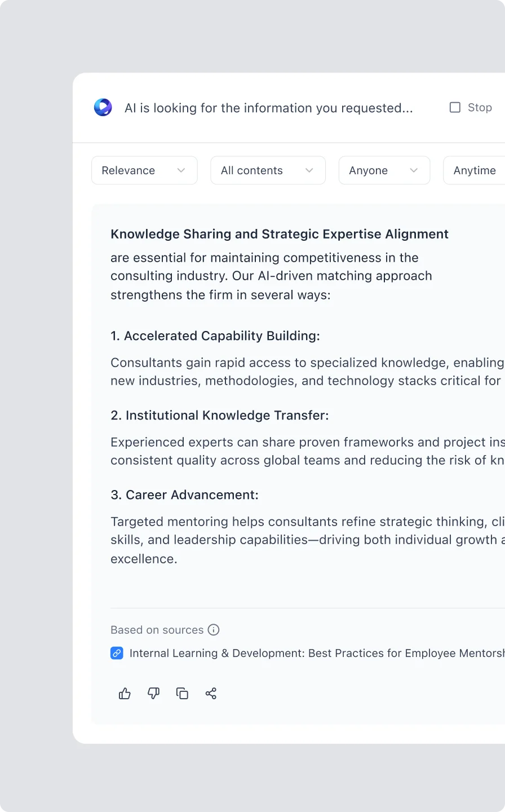Open the Anyone author filter dropdown
This screenshot has width=505, height=812.
point(384,170)
